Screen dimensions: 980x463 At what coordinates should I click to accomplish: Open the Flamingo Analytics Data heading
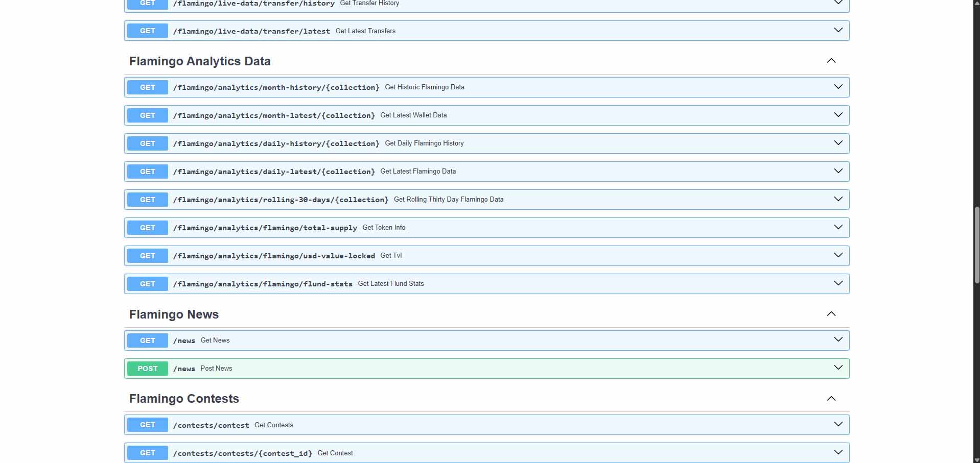tap(200, 61)
